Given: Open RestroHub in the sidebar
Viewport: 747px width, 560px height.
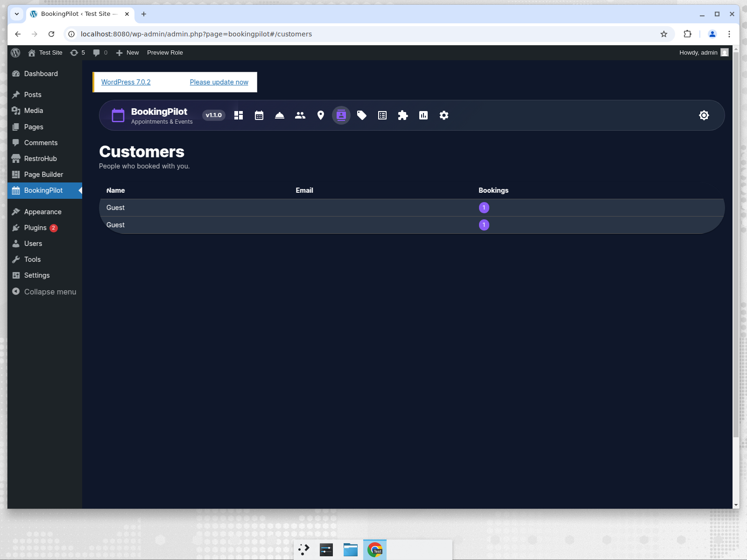Looking at the screenshot, I should (45, 159).
